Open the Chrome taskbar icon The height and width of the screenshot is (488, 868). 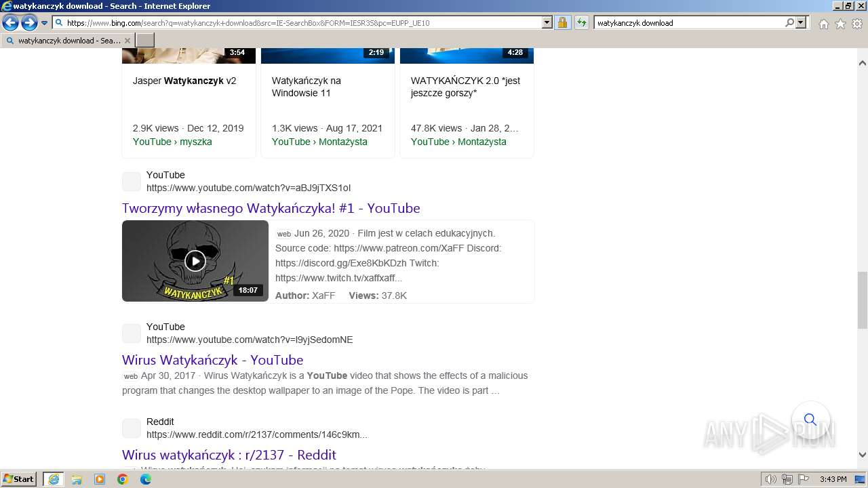pyautogui.click(x=123, y=479)
